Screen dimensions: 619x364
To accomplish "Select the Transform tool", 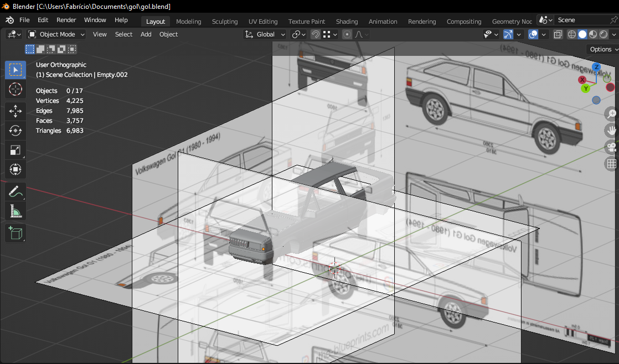I will click(x=16, y=170).
